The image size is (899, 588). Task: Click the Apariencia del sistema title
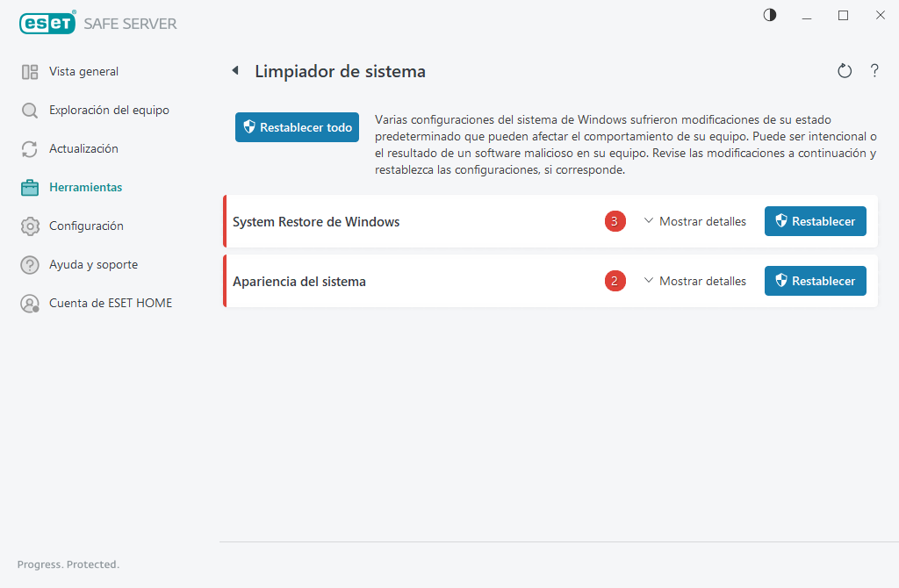coord(299,282)
